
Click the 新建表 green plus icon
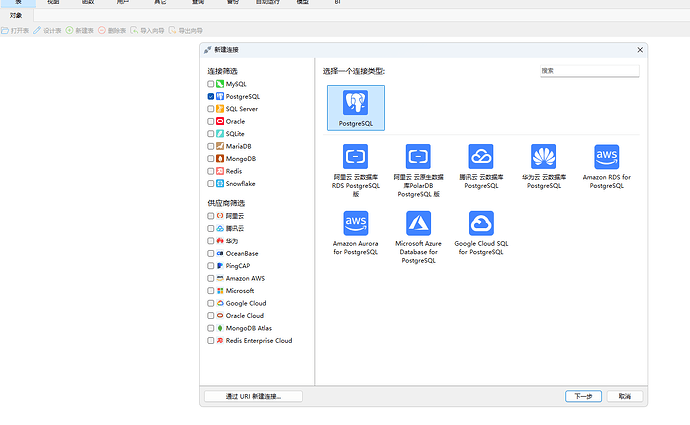69,30
